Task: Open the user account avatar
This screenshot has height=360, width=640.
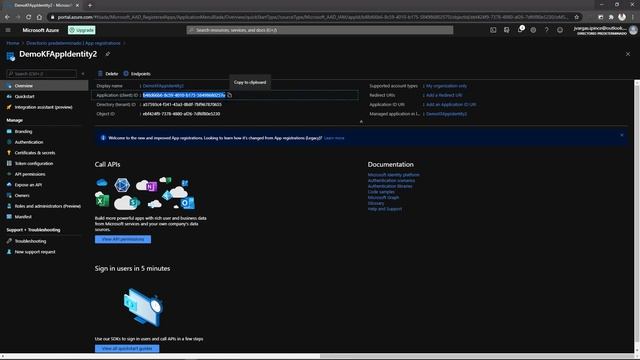Action: (x=633, y=30)
